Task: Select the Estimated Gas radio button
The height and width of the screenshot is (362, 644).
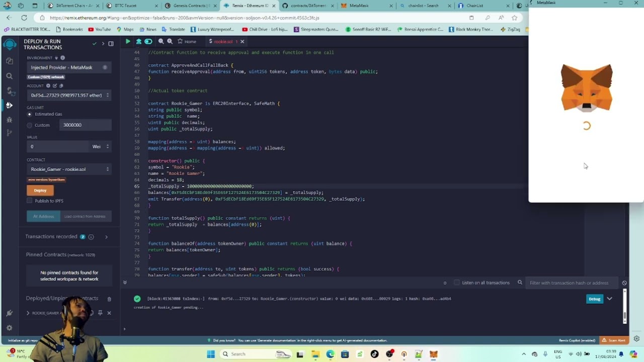Action: (x=30, y=114)
